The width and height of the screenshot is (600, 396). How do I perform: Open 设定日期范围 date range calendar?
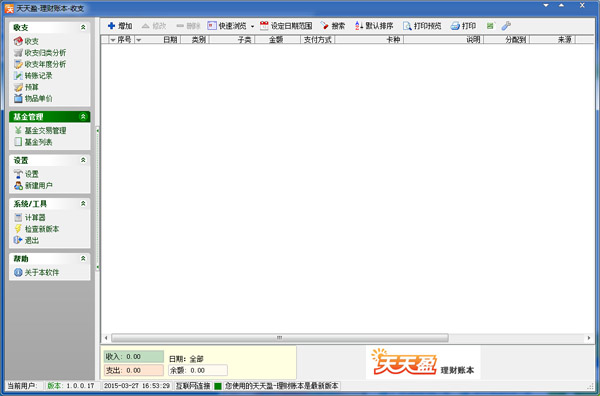click(286, 26)
